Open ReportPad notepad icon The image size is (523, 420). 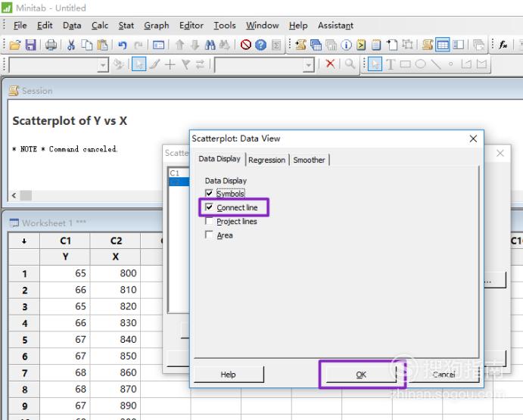376,45
